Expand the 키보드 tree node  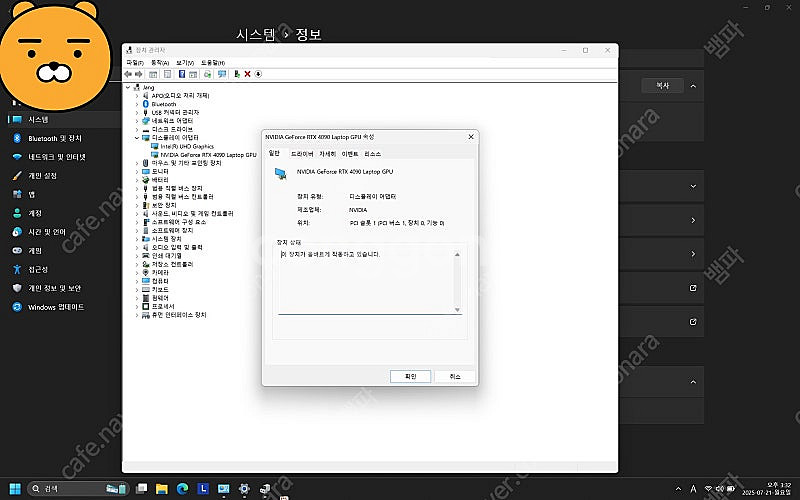[x=137, y=290]
